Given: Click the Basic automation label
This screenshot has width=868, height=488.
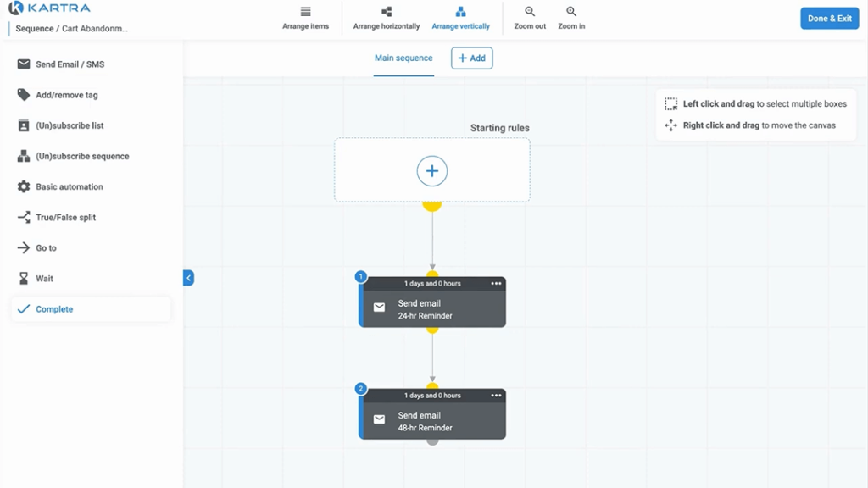Looking at the screenshot, I should click(x=70, y=187).
